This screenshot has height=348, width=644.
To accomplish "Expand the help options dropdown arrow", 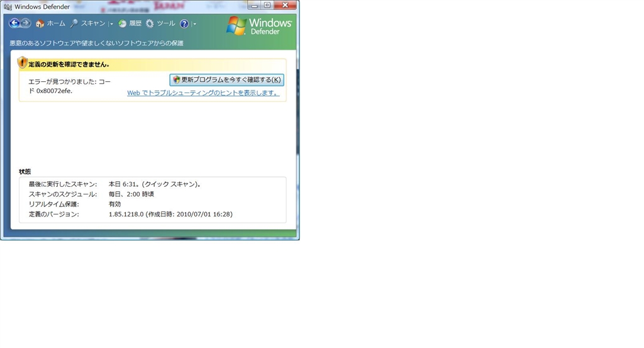I will click(195, 24).
